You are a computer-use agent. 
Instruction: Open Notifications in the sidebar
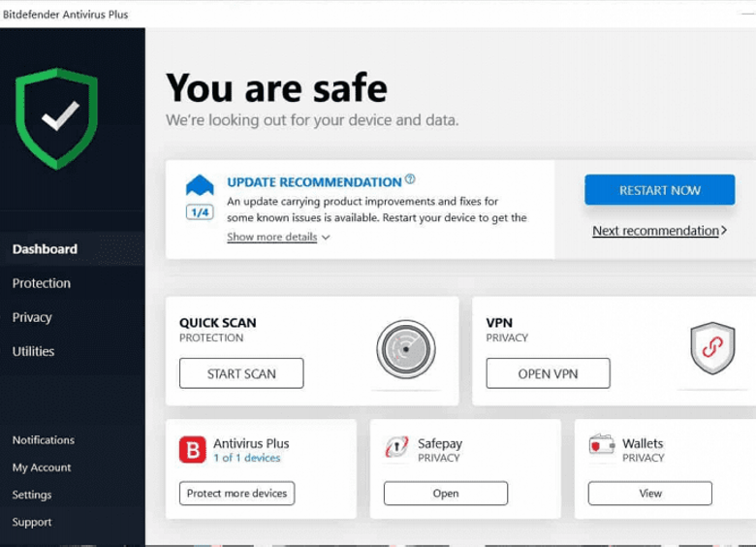click(44, 440)
